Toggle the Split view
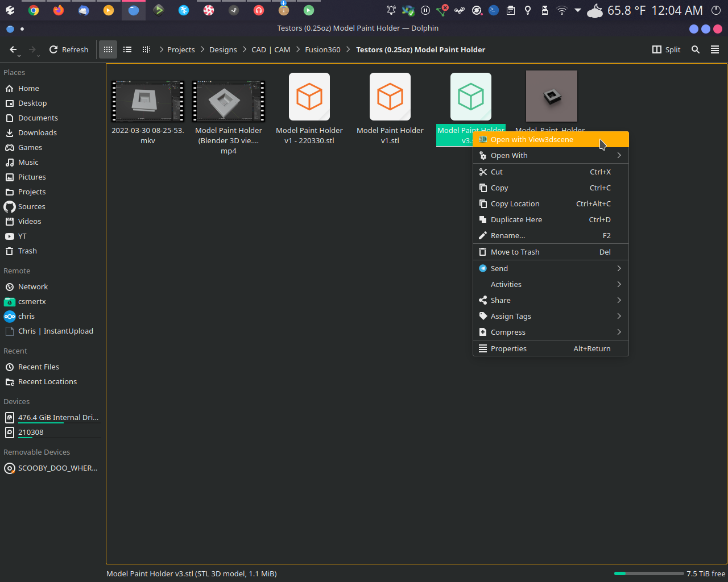The height and width of the screenshot is (582, 728). pos(666,50)
